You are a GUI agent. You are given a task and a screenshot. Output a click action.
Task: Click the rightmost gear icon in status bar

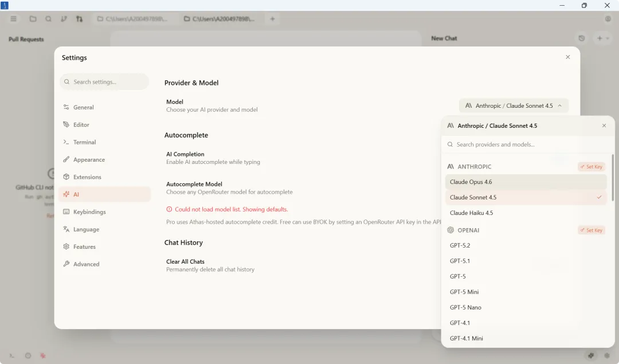(607, 356)
